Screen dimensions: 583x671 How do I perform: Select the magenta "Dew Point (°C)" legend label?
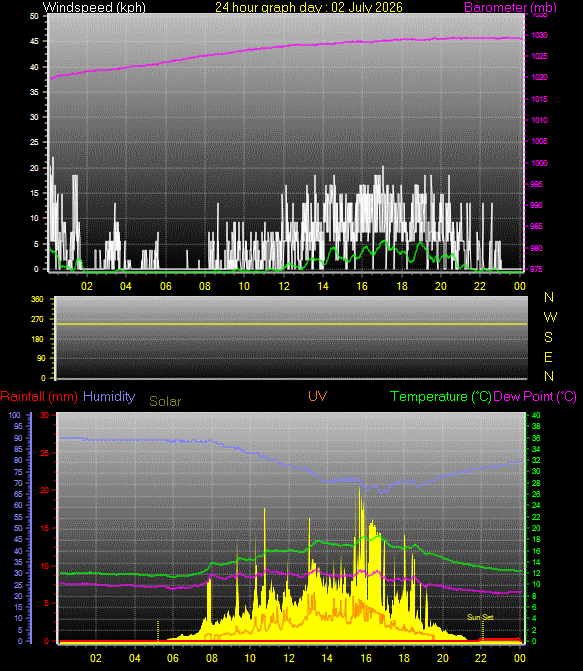(535, 397)
